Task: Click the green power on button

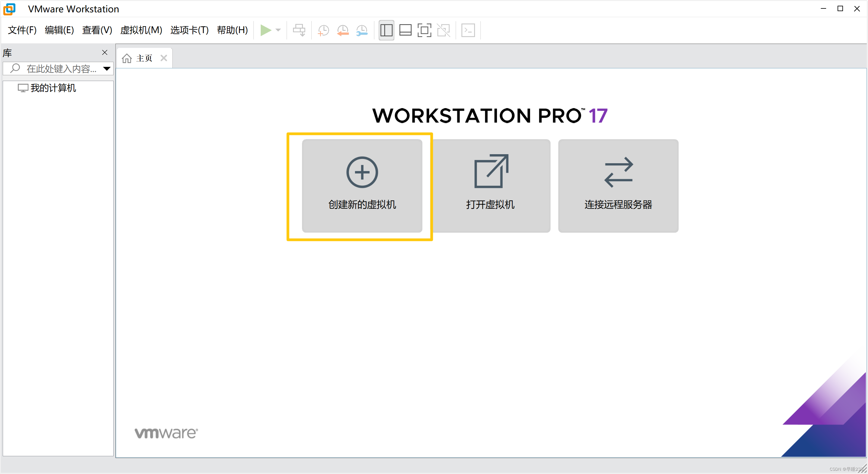Action: click(x=266, y=30)
